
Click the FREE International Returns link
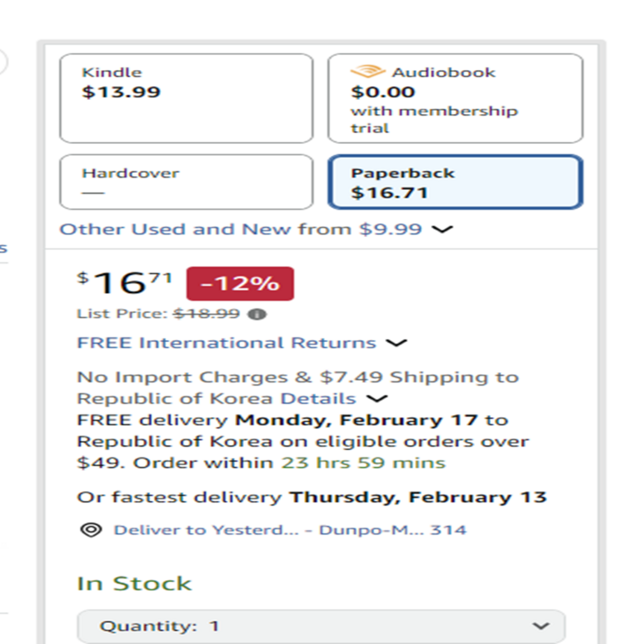226,343
